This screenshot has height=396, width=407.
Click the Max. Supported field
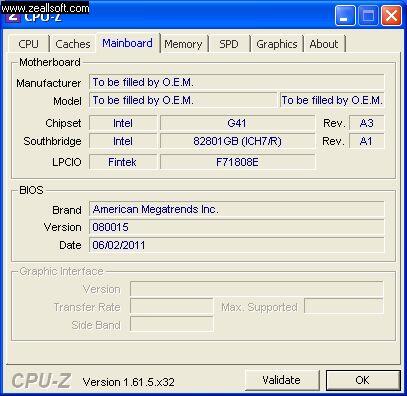344,307
